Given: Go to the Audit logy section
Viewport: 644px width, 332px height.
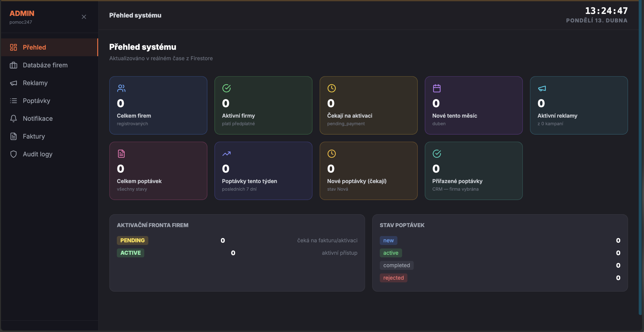Looking at the screenshot, I should coord(38,154).
